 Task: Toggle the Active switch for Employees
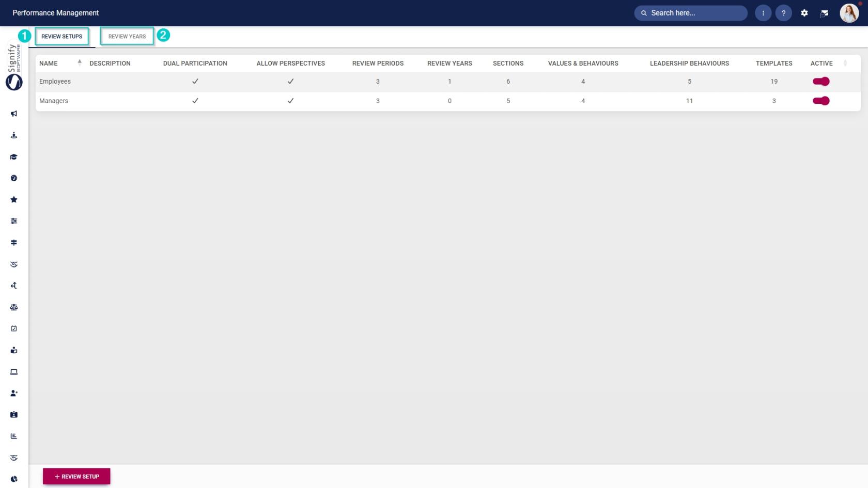click(x=821, y=81)
